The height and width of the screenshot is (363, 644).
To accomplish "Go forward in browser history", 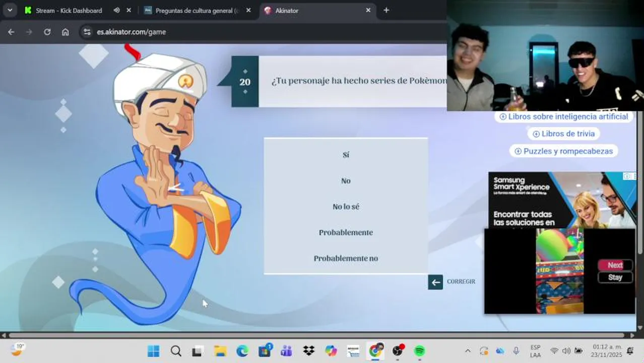I will pyautogui.click(x=29, y=32).
